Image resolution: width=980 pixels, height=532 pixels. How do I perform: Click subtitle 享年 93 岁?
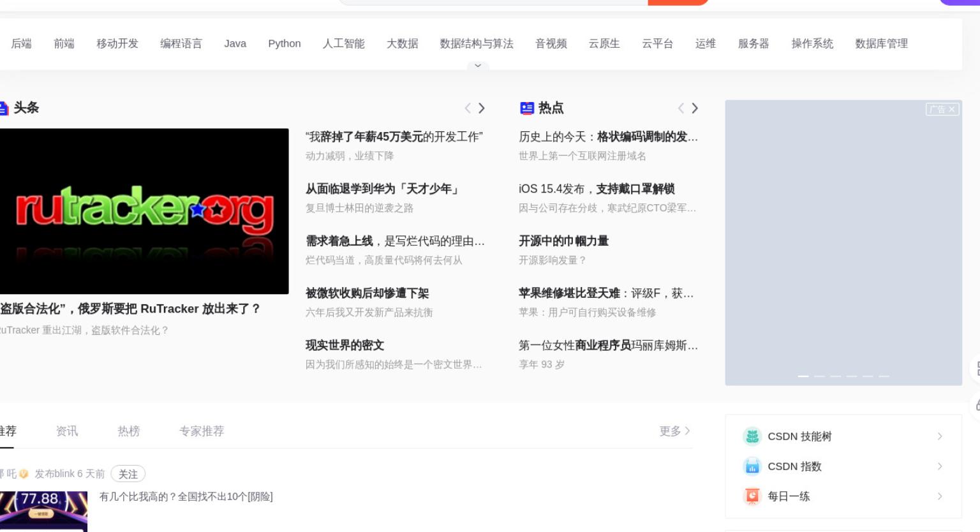click(542, 364)
